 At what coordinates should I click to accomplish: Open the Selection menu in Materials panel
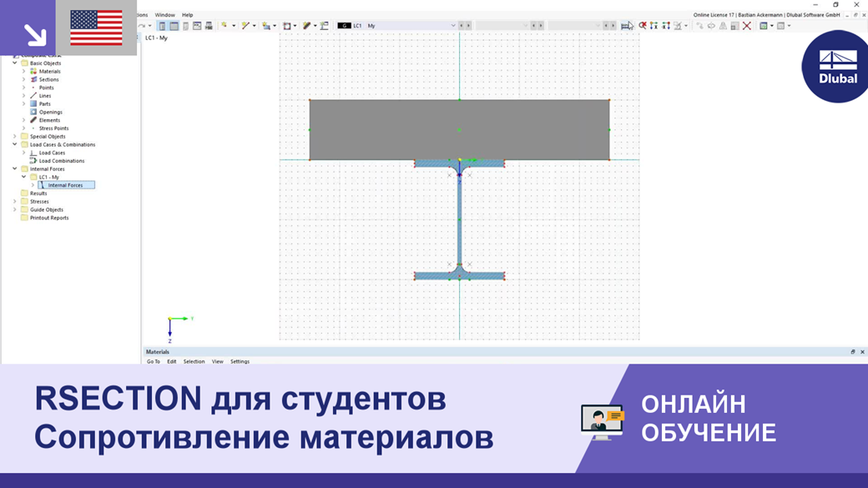tap(194, 361)
